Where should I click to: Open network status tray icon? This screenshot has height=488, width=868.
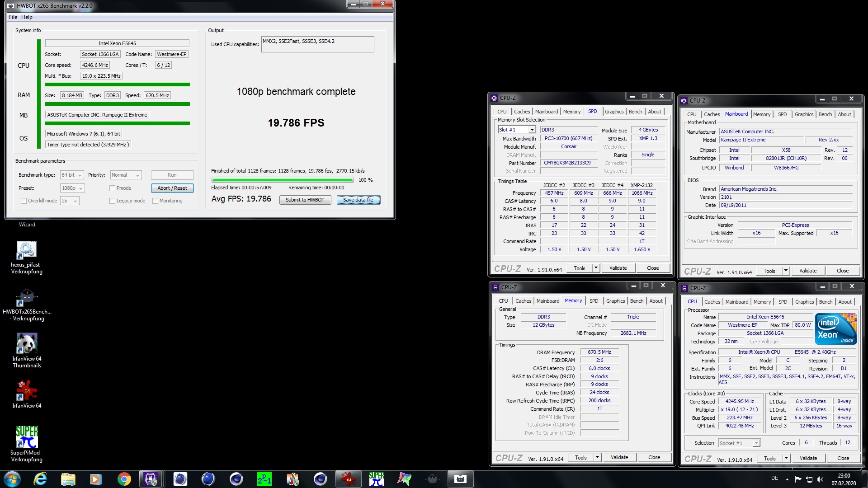pos(809,479)
